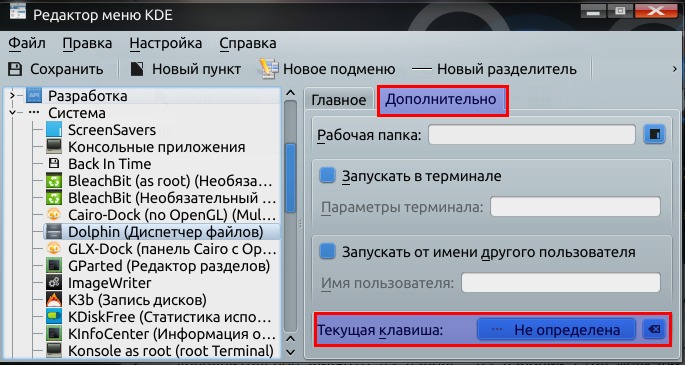Click the New separator line icon
This screenshot has width=685, height=365.
click(x=422, y=69)
